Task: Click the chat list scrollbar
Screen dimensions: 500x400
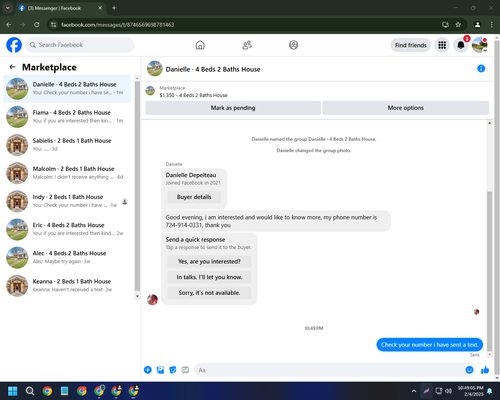Action: tap(137, 187)
